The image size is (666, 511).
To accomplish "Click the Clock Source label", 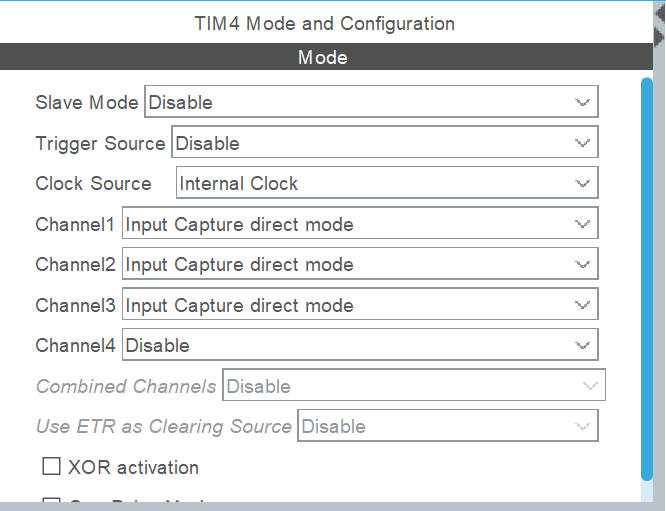I will pyautogui.click(x=93, y=184).
